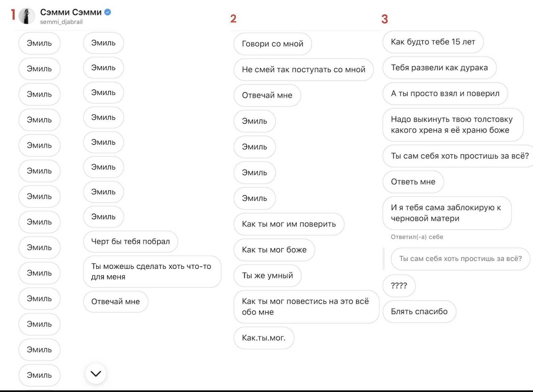Open the semmi_djabrail username link

(x=61, y=22)
